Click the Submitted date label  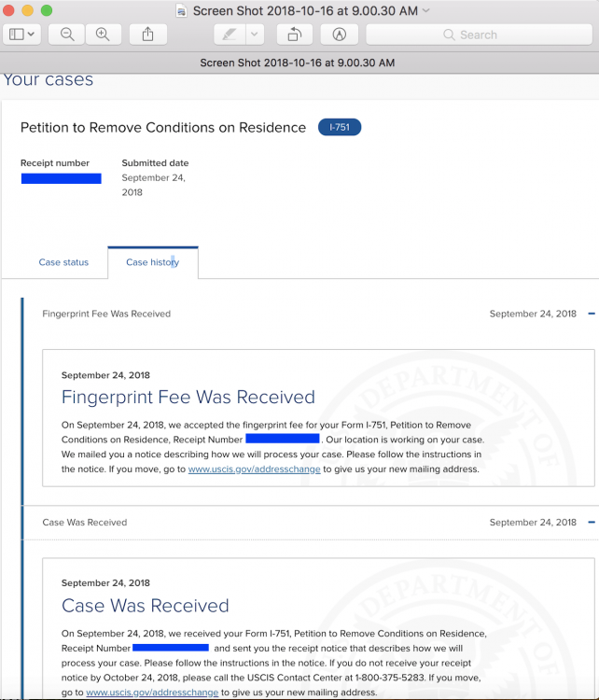155,163
